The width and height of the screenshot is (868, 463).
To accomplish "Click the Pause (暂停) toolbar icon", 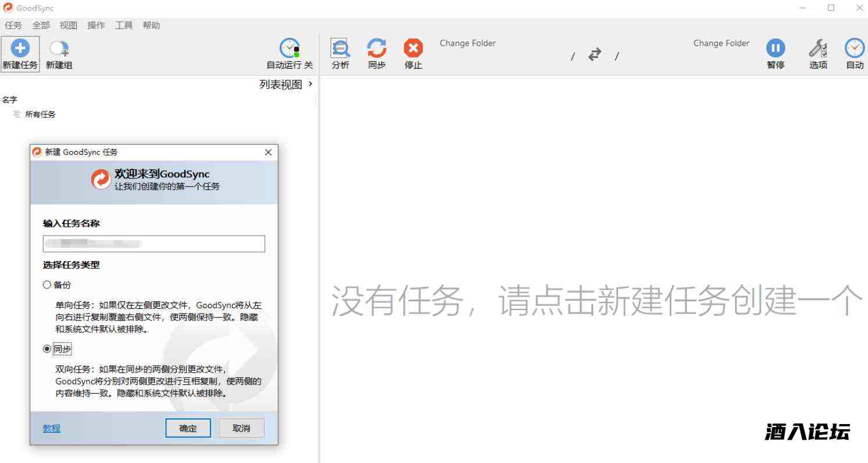I will pos(775,48).
